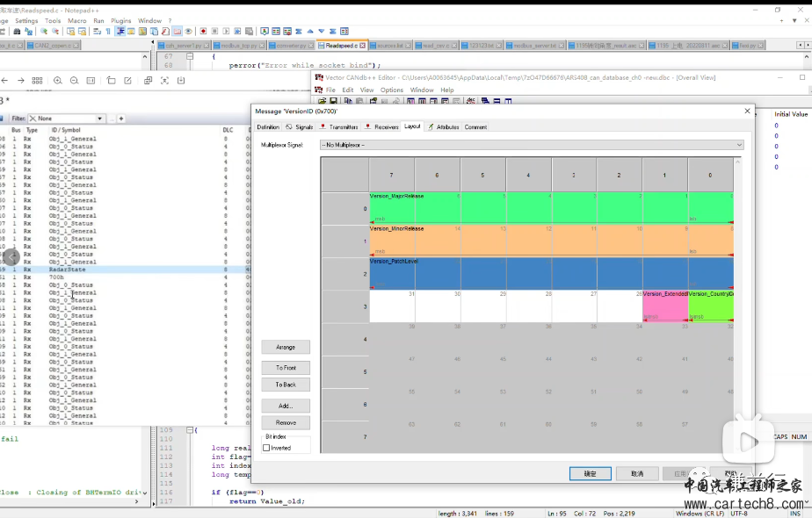Switch to the Transmitters tab
The width and height of the screenshot is (812, 518).
click(339, 127)
